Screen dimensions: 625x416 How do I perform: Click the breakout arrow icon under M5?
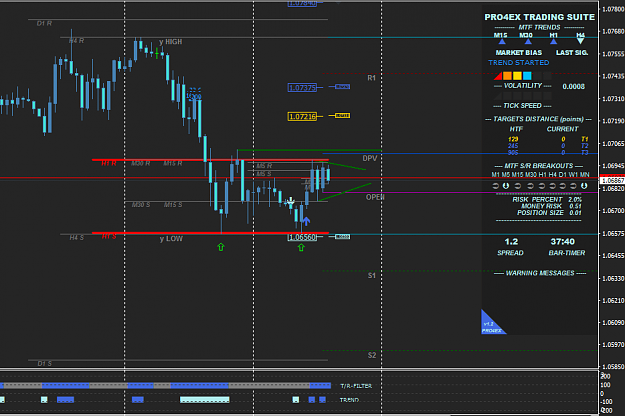505,186
